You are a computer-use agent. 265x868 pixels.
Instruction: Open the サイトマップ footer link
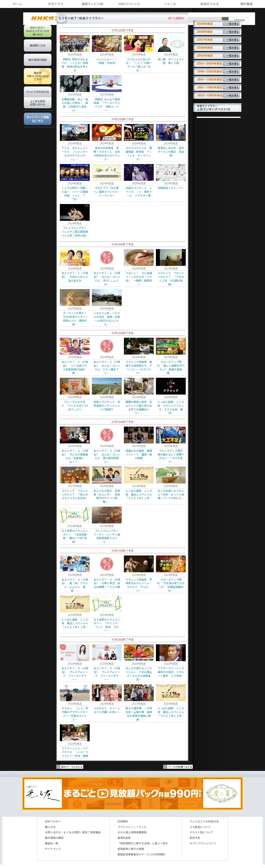click(53, 849)
